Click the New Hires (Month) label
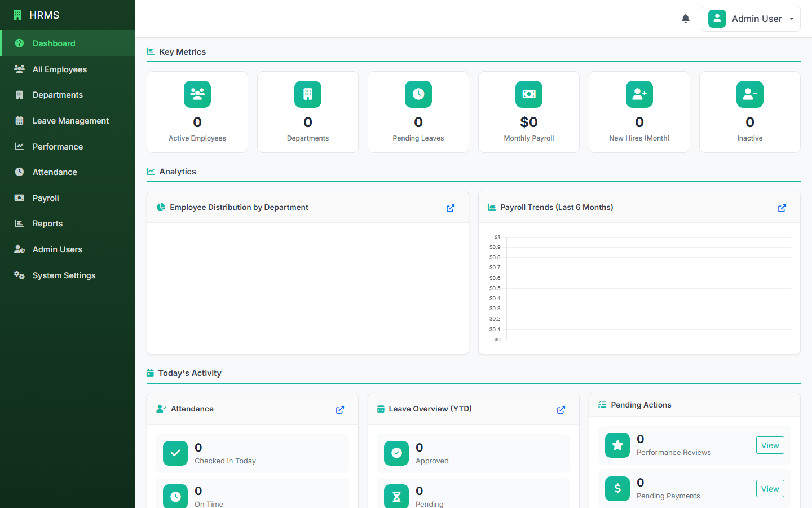812x508 pixels. point(639,138)
